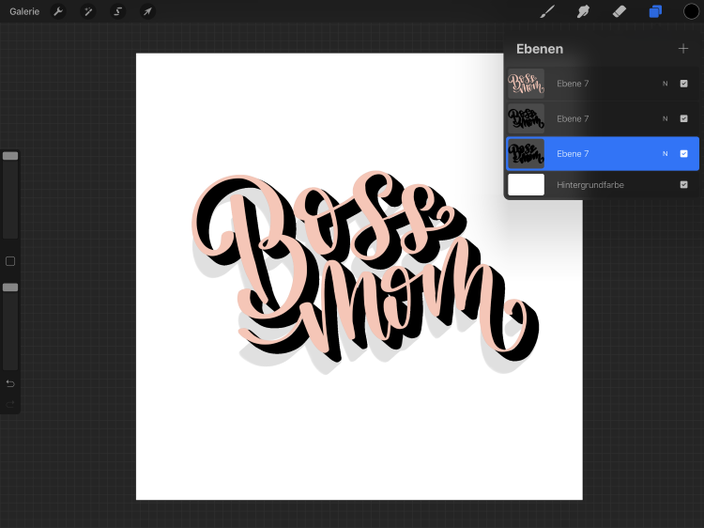The width and height of the screenshot is (704, 528).
Task: Redo the last action
Action: [10, 405]
